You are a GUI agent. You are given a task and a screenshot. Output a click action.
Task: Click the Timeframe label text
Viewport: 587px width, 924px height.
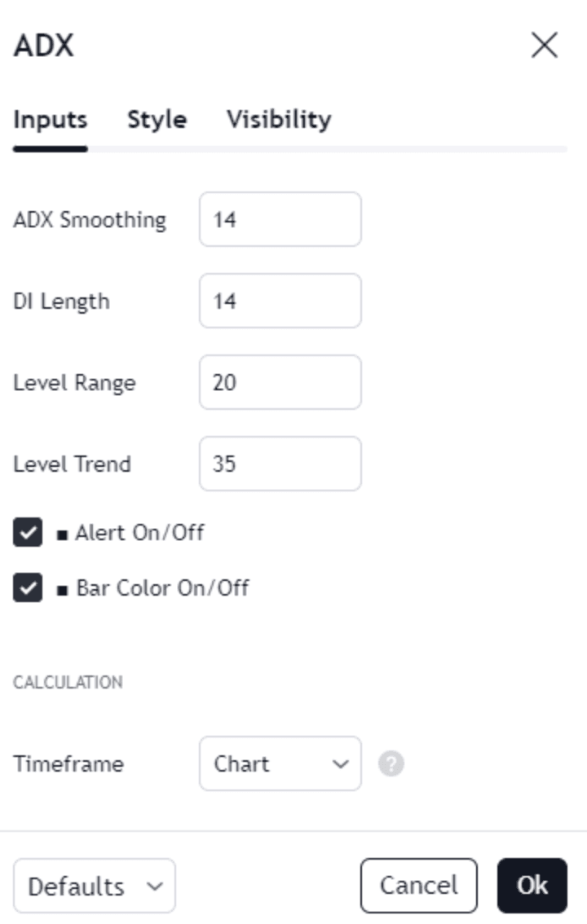(68, 764)
